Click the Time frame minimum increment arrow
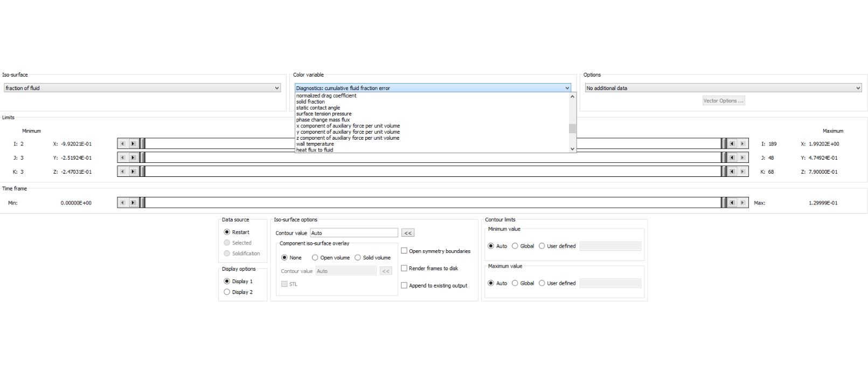The height and width of the screenshot is (370, 868). click(133, 203)
